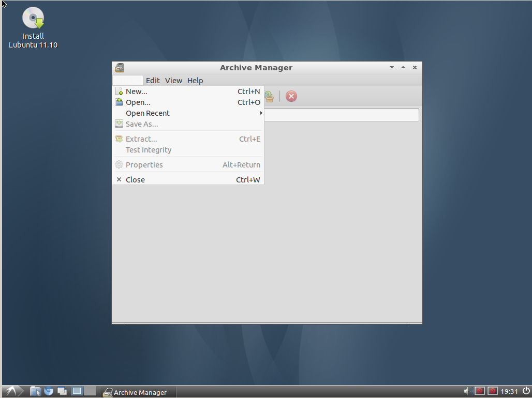Launch the web browser from taskbar

coord(49,392)
